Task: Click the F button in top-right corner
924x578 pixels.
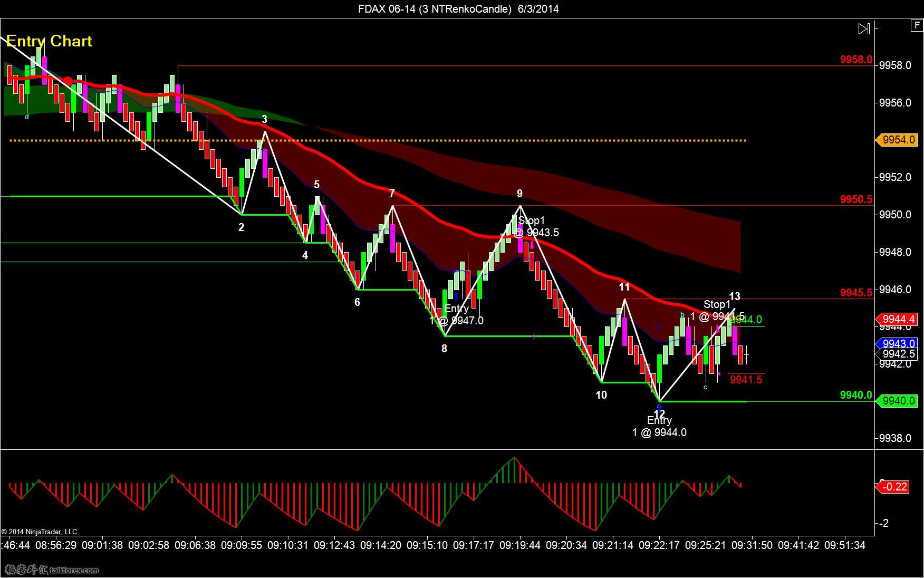Action: point(917,25)
